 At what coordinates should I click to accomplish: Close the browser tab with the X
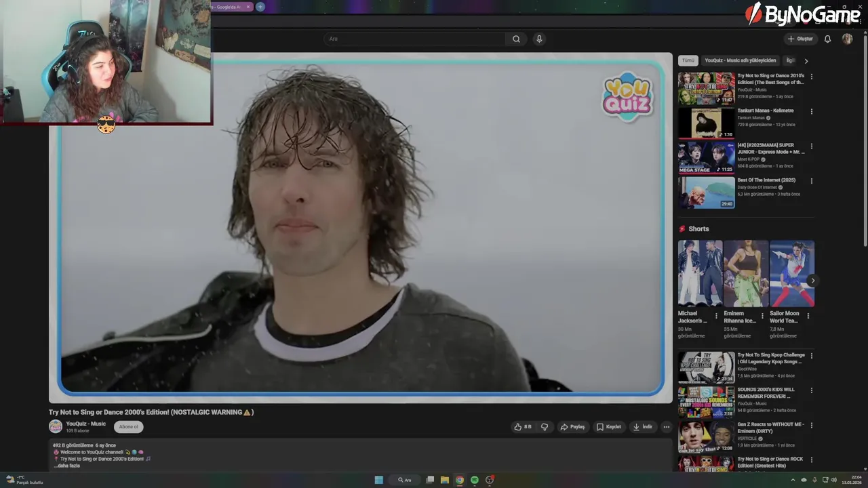click(248, 7)
